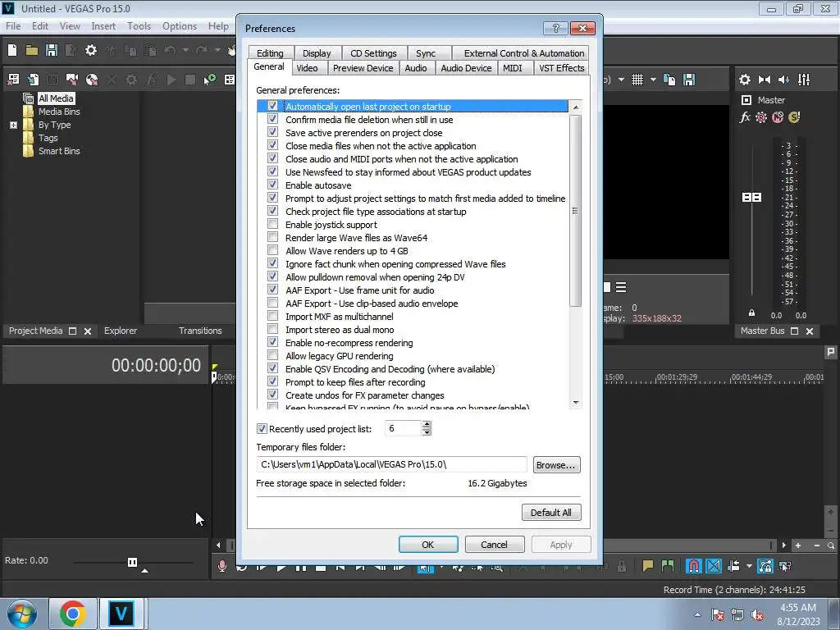Viewport: 840px width, 630px height.
Task: Copy snapshot to clipboard in preview toolbar
Action: click(x=669, y=80)
